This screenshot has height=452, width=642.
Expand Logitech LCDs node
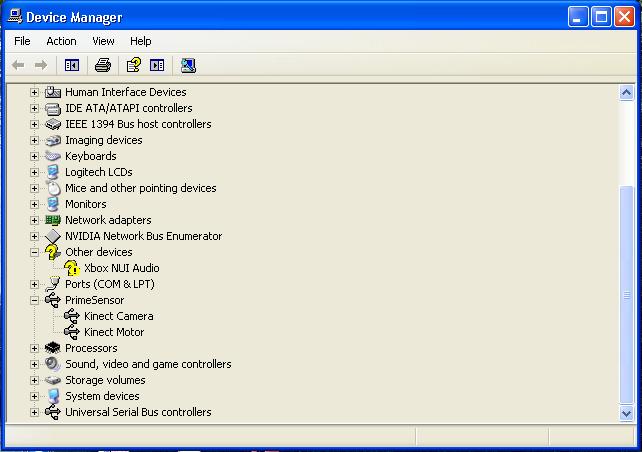click(x=34, y=172)
